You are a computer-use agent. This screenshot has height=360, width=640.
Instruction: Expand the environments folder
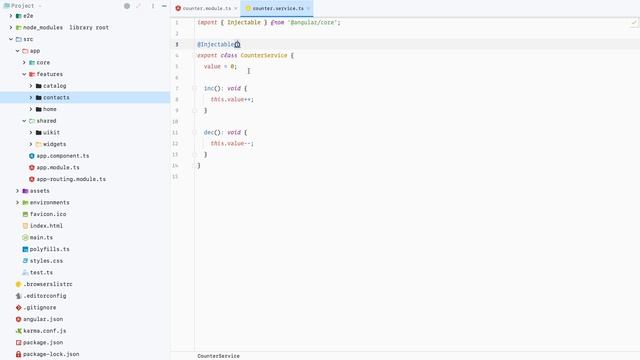18,202
